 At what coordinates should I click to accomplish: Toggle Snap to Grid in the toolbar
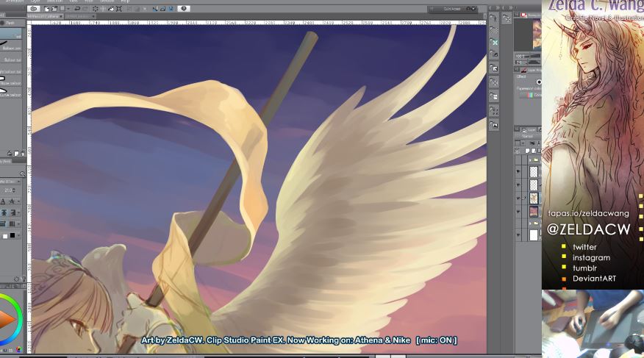(171, 9)
